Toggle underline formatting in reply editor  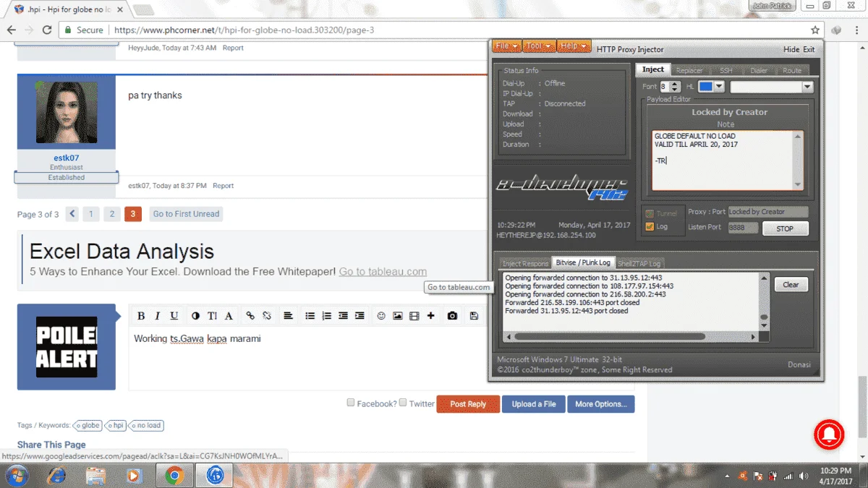click(x=174, y=316)
